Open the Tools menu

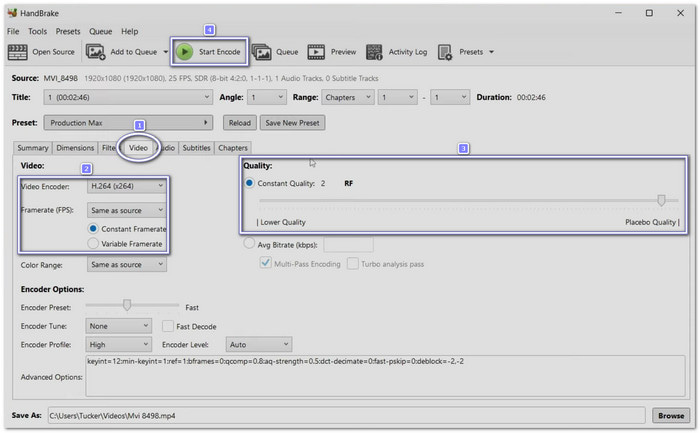point(37,32)
